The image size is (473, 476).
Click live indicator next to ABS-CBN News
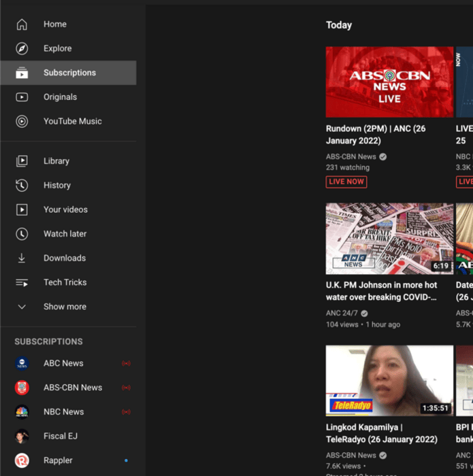(x=126, y=388)
